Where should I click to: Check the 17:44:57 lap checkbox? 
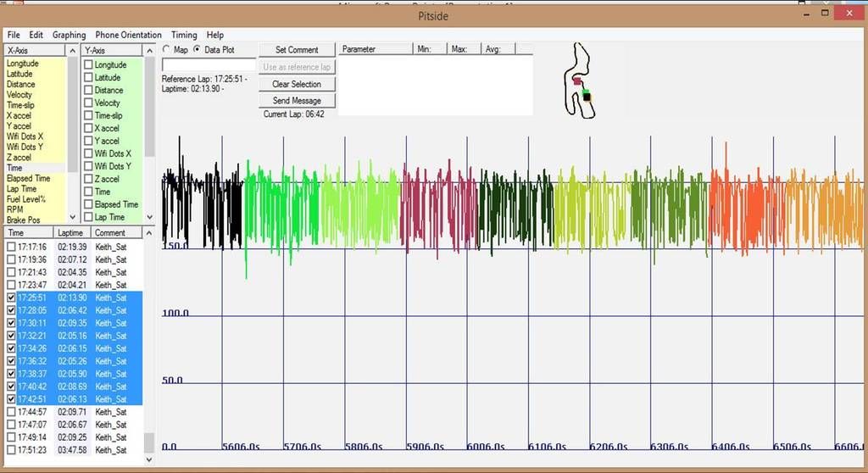11,412
